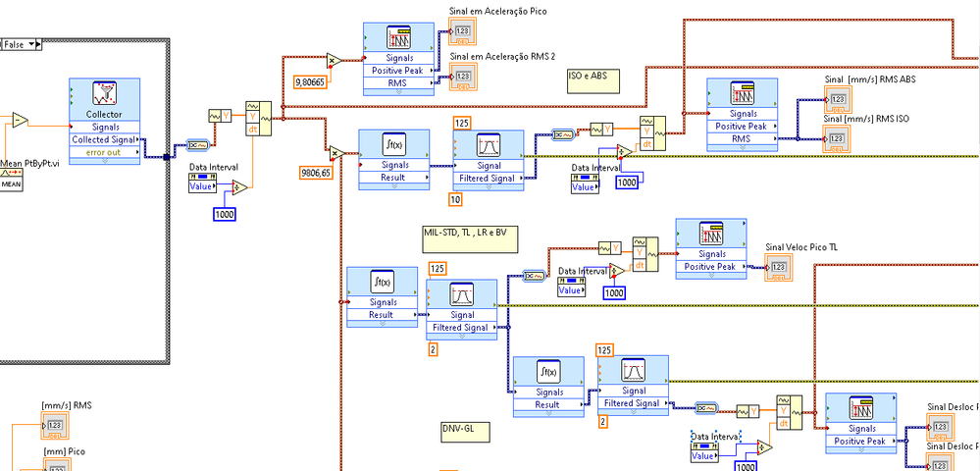Select build waveform node left of Veloc Pico Amplitude VI
The image size is (980, 471).
pyautogui.click(x=645, y=254)
